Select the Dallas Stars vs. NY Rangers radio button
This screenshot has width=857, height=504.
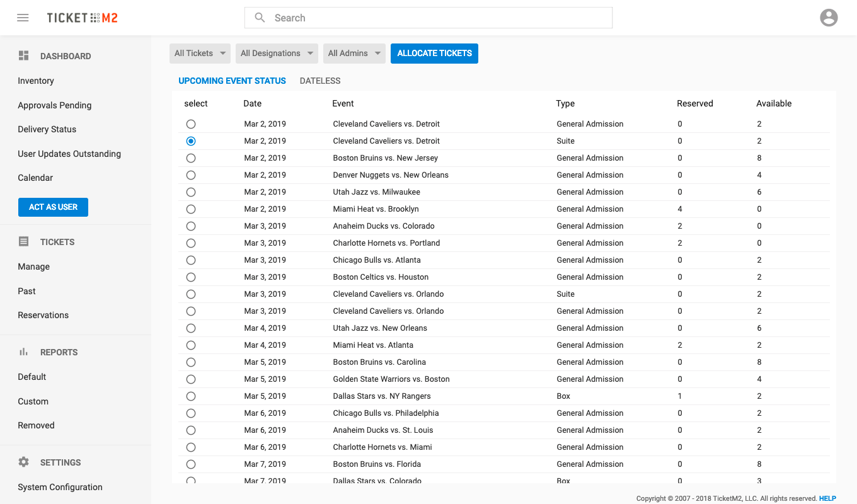pyautogui.click(x=191, y=396)
